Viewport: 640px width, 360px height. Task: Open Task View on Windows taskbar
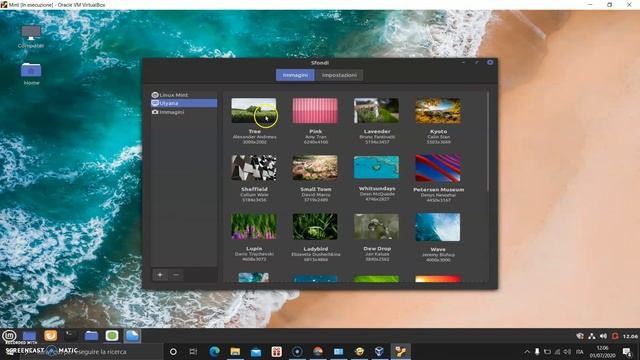tap(193, 351)
